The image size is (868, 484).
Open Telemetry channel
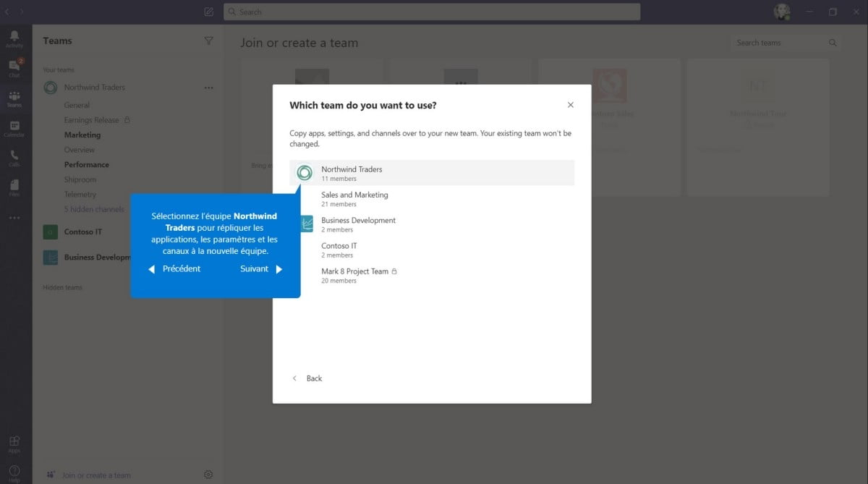80,195
